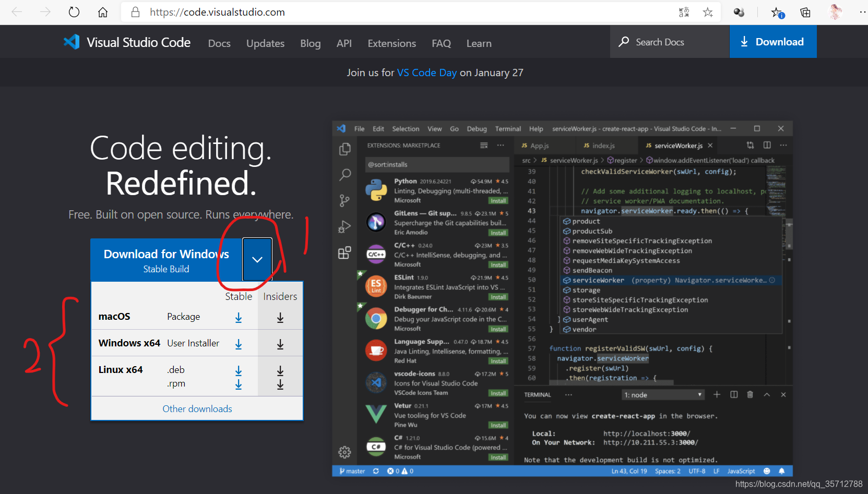Click the blue Download button in header
This screenshot has width=868, height=494.
pyautogui.click(x=773, y=42)
